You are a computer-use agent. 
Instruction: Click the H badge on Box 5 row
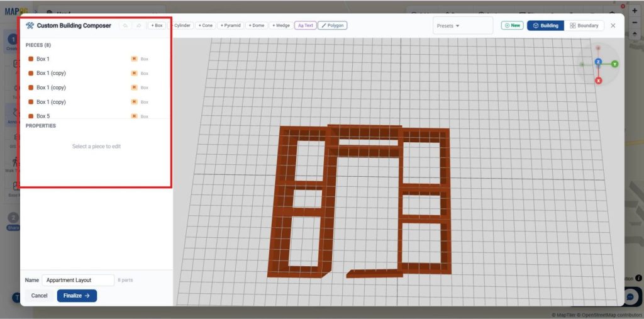point(134,116)
